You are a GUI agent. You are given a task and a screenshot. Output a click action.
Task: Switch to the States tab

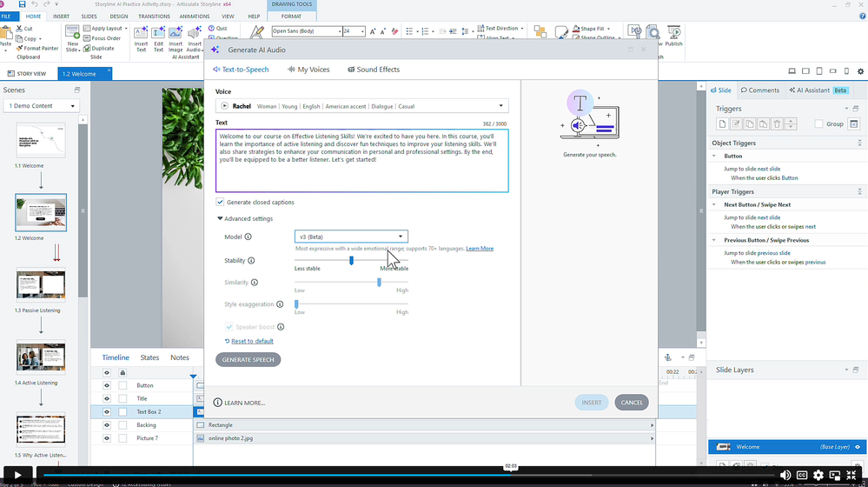point(149,357)
